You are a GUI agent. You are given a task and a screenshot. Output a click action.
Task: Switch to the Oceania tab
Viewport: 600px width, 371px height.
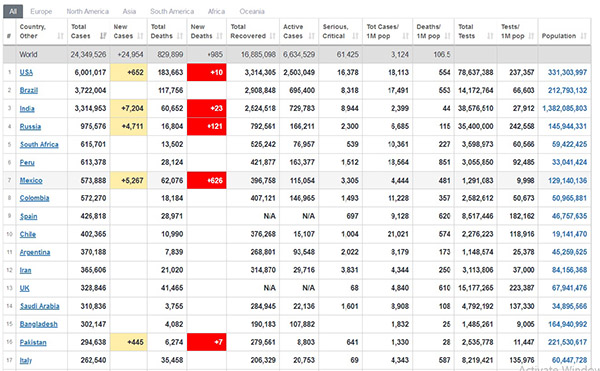click(252, 11)
